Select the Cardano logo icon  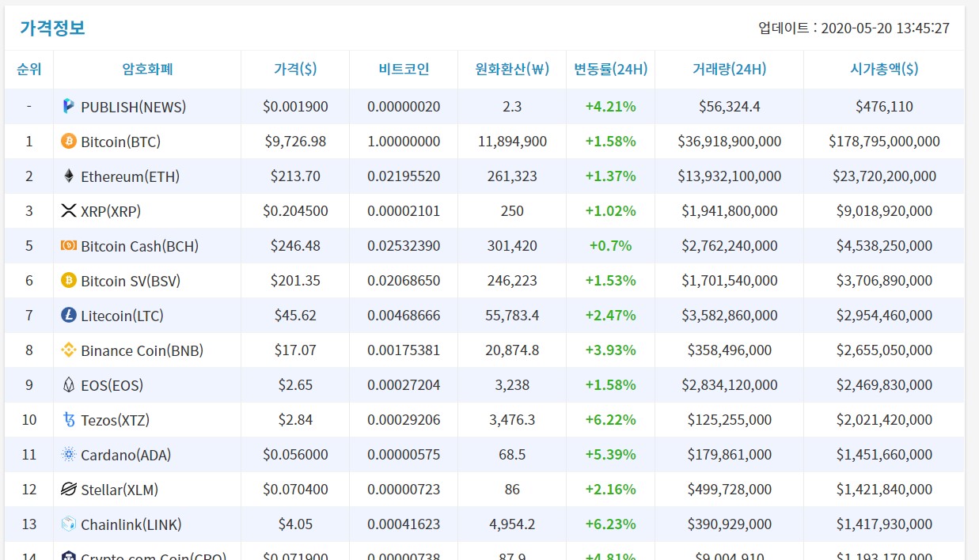(x=69, y=454)
